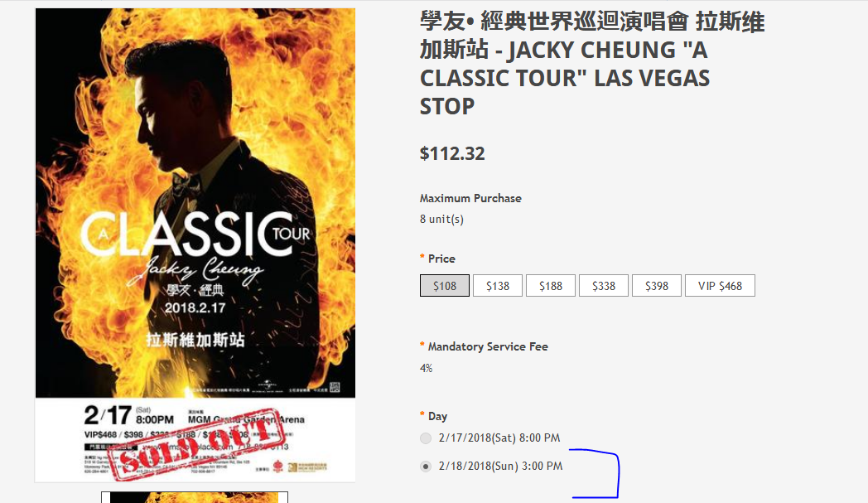This screenshot has width=868, height=503.
Task: Choose the $138 ticket price
Action: (x=498, y=286)
